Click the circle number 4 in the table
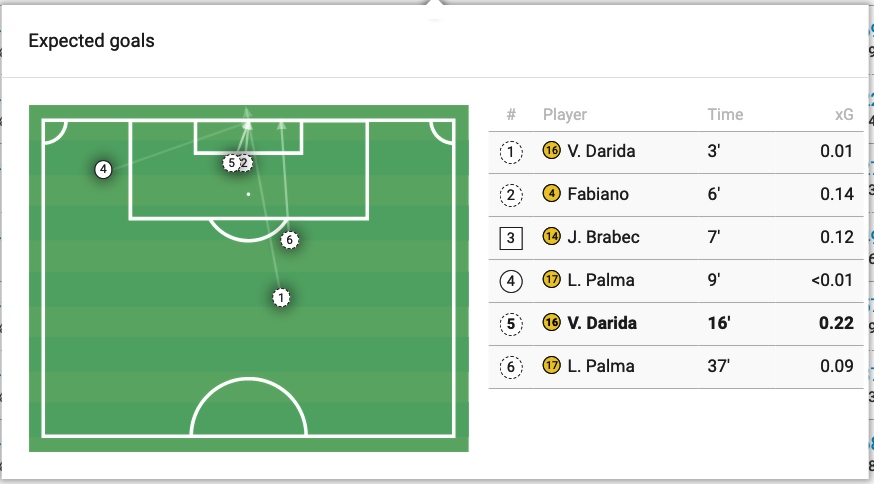 [511, 280]
